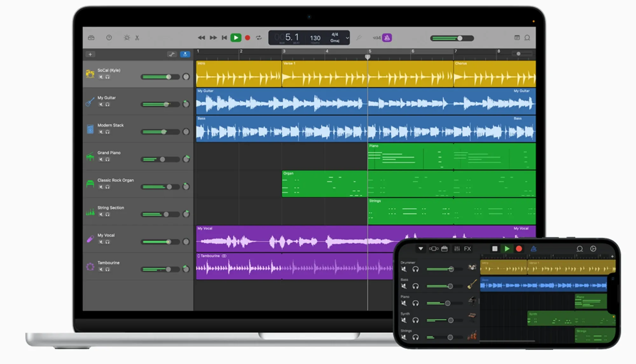Viewport: 636px width, 364px height.
Task: Select the SoCal (Kyle) drummer track icon
Action: 90,74
